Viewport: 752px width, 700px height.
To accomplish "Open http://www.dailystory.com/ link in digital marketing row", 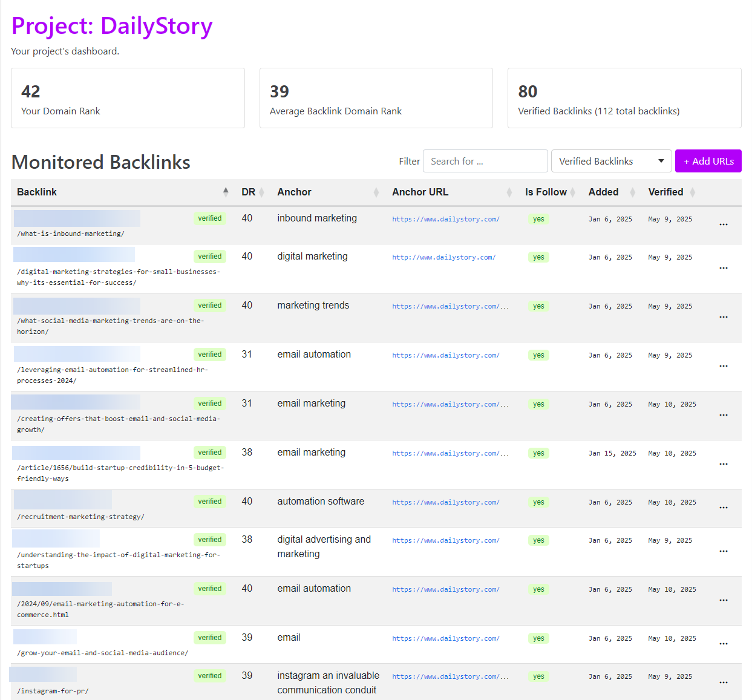I will pos(443,257).
